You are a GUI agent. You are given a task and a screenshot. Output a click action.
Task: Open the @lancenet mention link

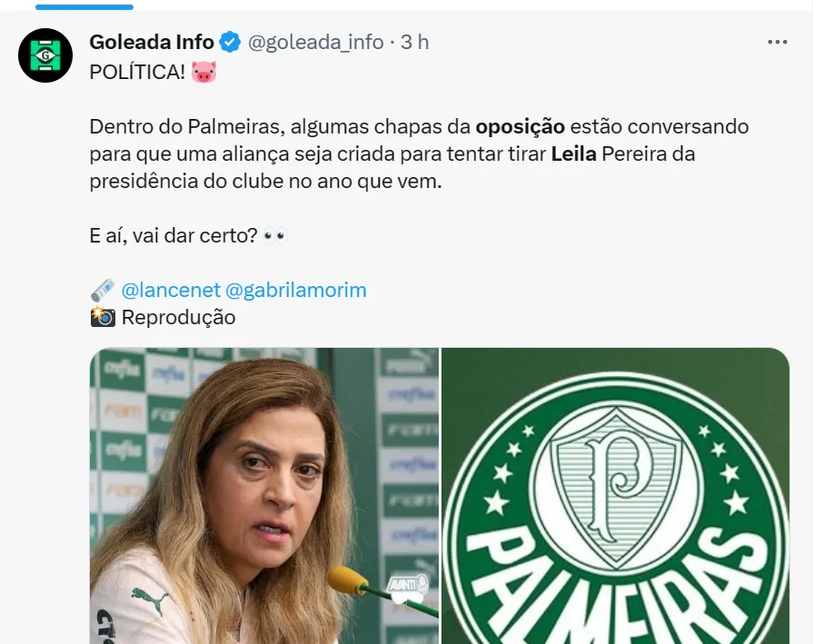pyautogui.click(x=171, y=291)
